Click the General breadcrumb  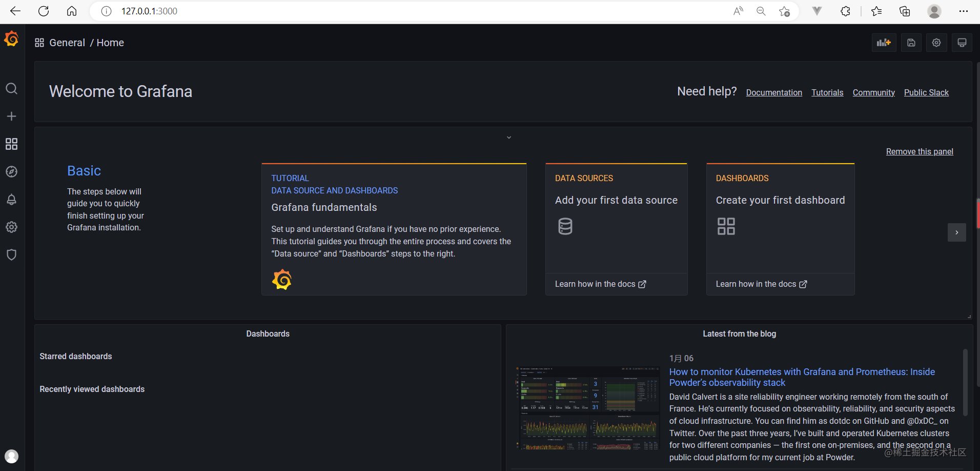(67, 43)
